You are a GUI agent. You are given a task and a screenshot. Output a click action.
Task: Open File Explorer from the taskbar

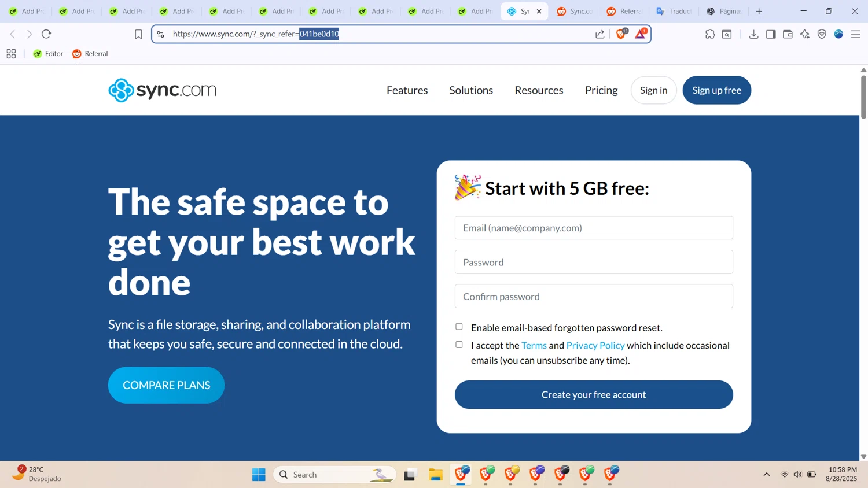click(x=436, y=475)
